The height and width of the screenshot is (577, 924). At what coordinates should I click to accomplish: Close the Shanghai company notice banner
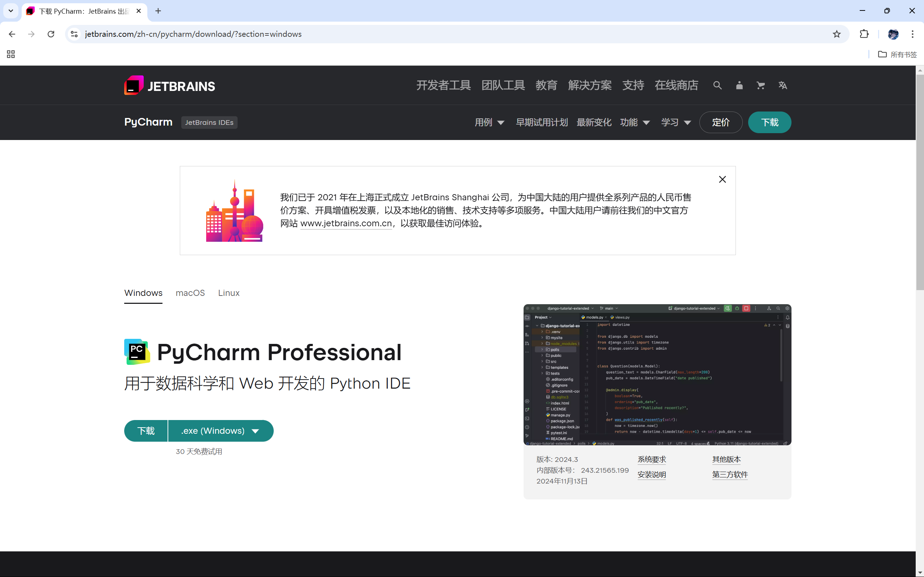click(722, 179)
